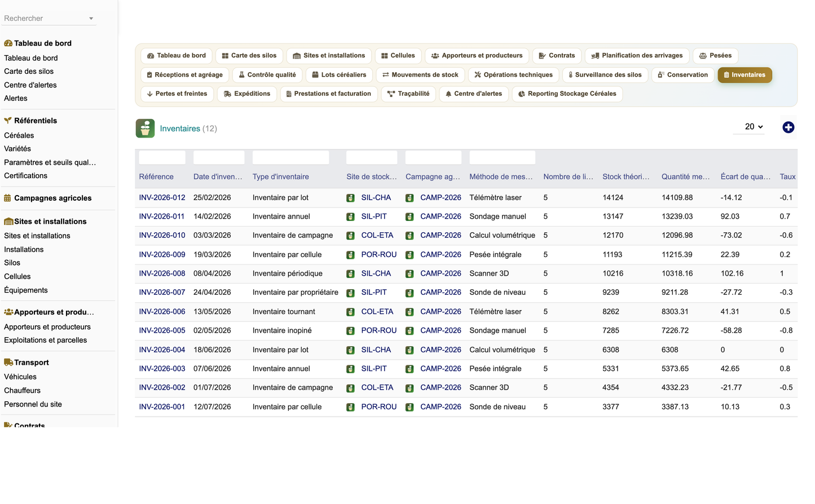Open Exploitations et parcelles in sidebar
Viewport: 815px width, 504px height.
tap(46, 341)
